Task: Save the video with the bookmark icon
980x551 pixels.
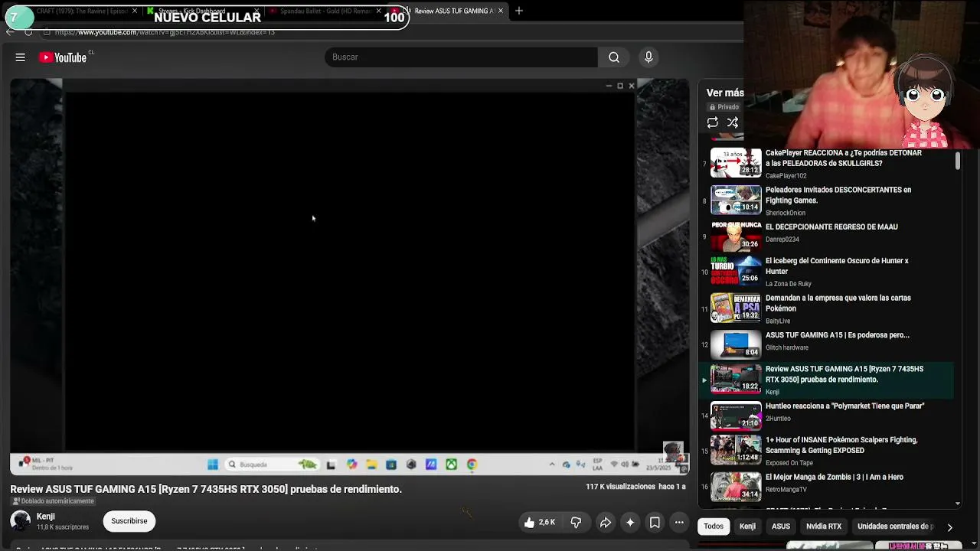Action: tap(655, 523)
